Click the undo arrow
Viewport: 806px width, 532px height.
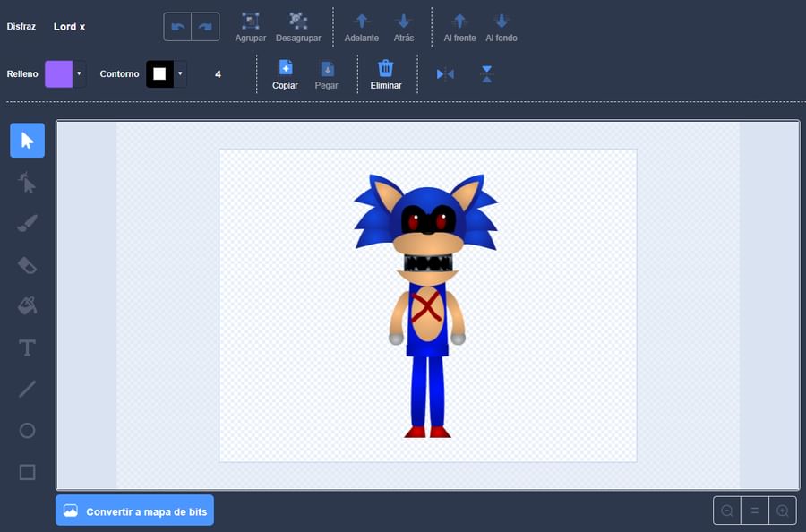177,26
